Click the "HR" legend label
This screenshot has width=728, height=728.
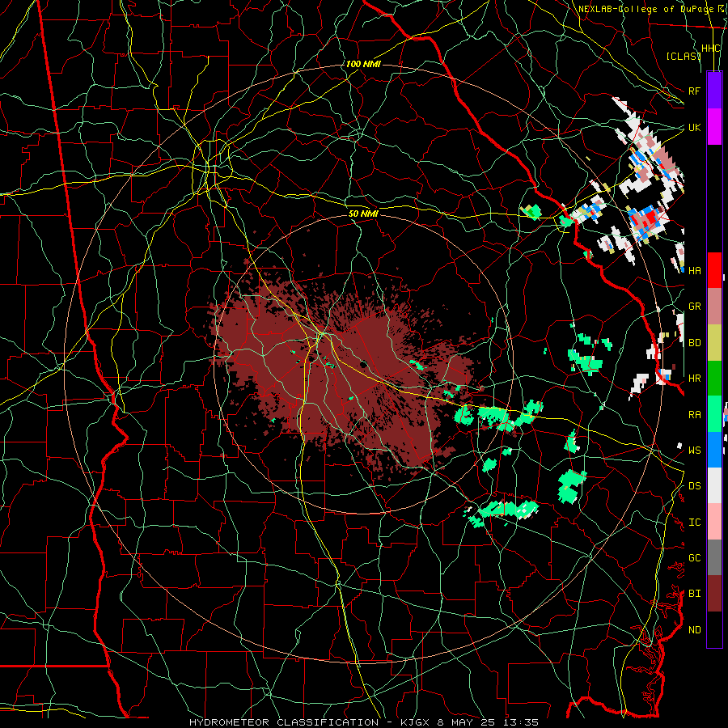click(x=694, y=379)
